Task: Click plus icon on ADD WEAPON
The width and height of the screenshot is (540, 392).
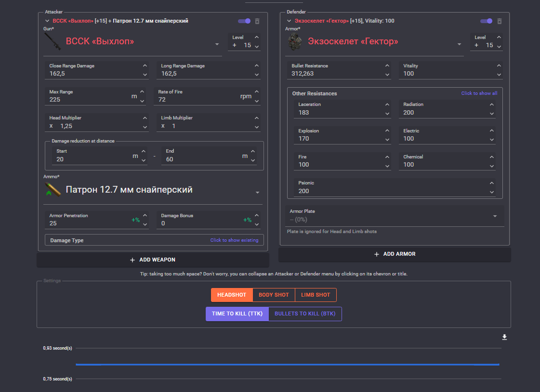Action: [x=132, y=260]
